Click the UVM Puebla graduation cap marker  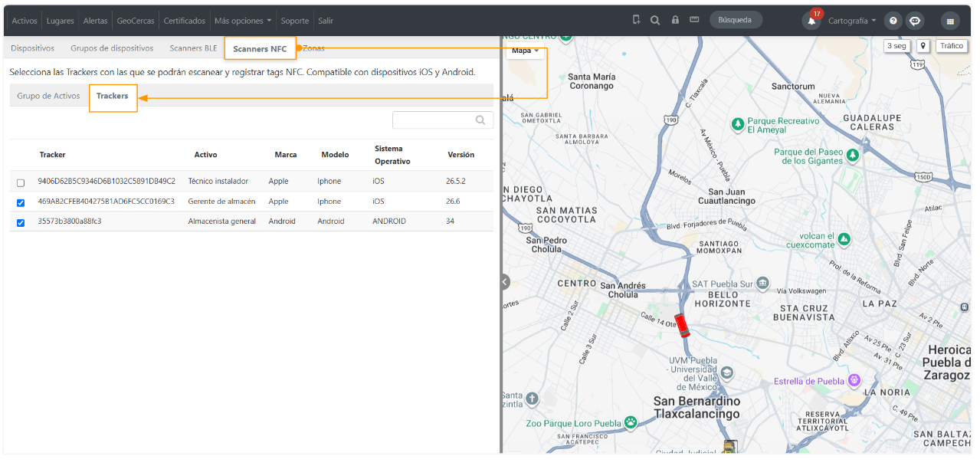[727, 373]
